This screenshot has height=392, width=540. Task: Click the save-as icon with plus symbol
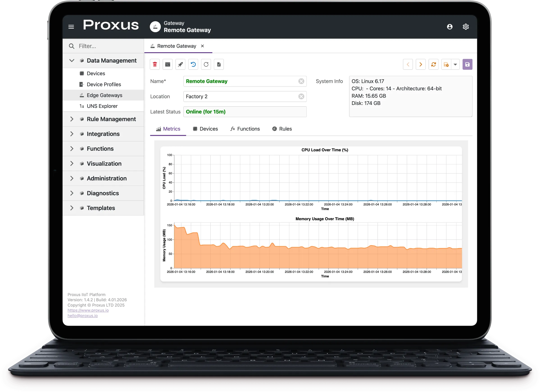(x=446, y=64)
